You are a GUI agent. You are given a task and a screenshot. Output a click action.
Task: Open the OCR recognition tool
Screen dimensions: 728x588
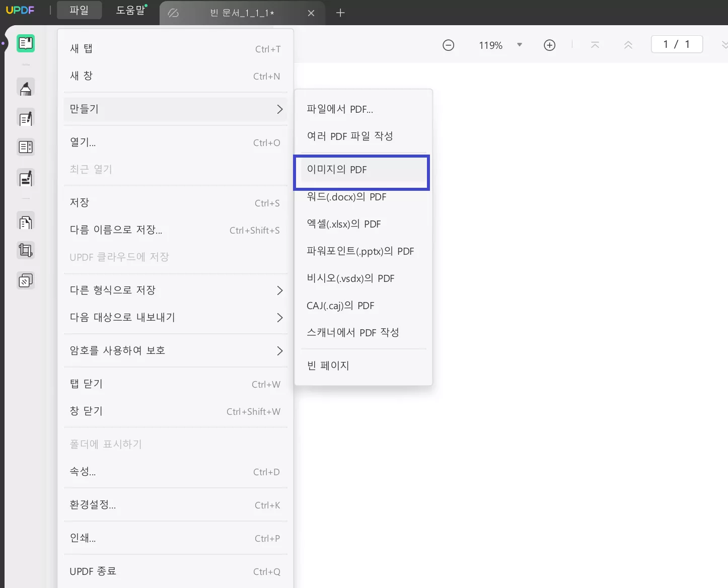pos(25,222)
